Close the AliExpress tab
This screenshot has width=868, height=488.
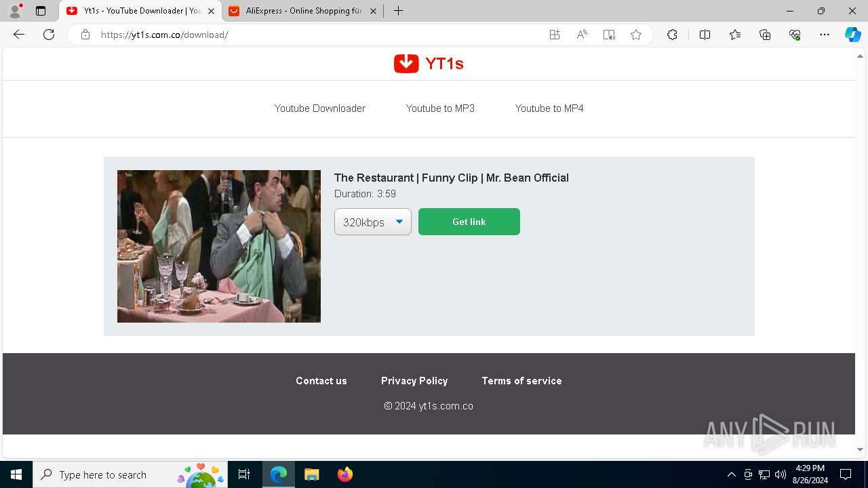point(373,11)
